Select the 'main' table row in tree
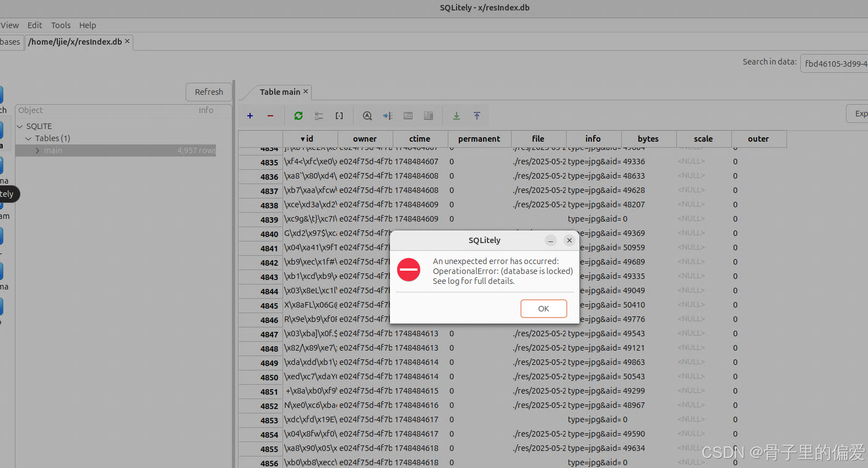The height and width of the screenshot is (468, 868). [116, 150]
